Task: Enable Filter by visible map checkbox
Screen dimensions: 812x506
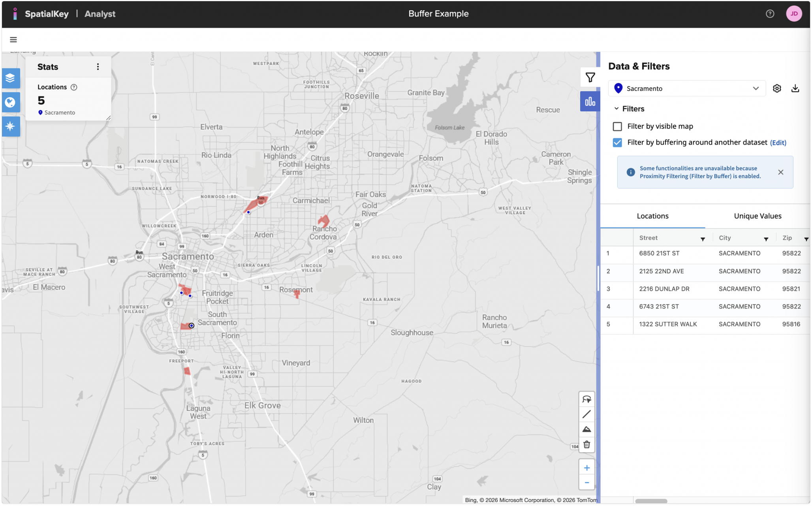Action: 617,126
